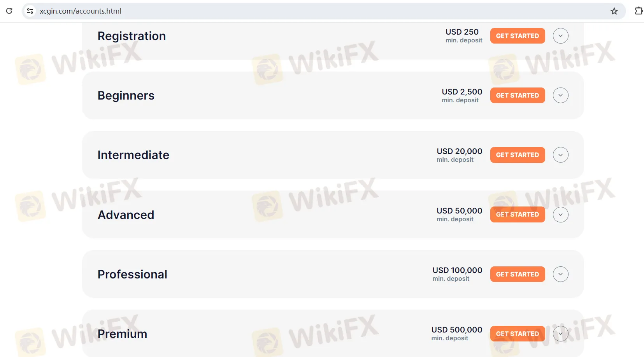Click Get Started for Professional account
Screen dimensions: 644x357
tap(517, 274)
